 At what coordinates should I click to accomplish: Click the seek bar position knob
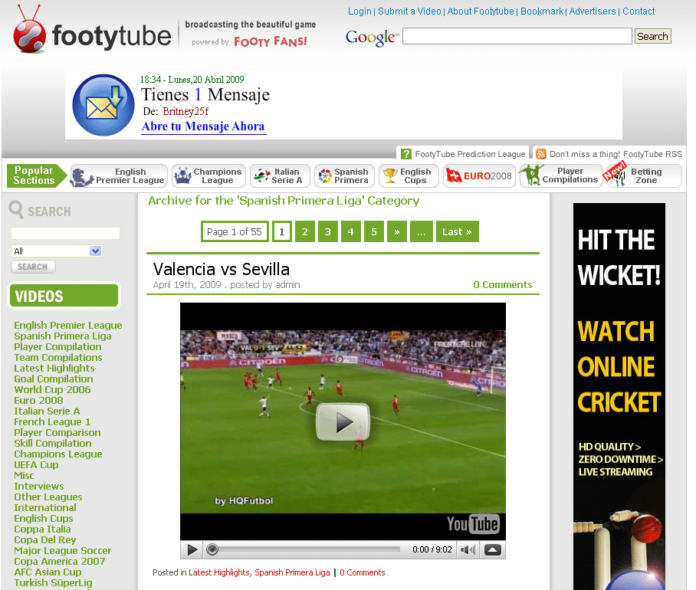tap(213, 550)
